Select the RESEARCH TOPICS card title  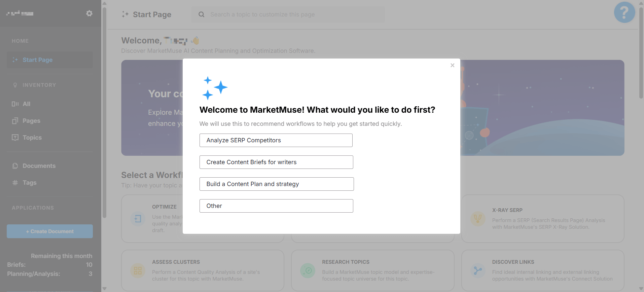(x=346, y=262)
